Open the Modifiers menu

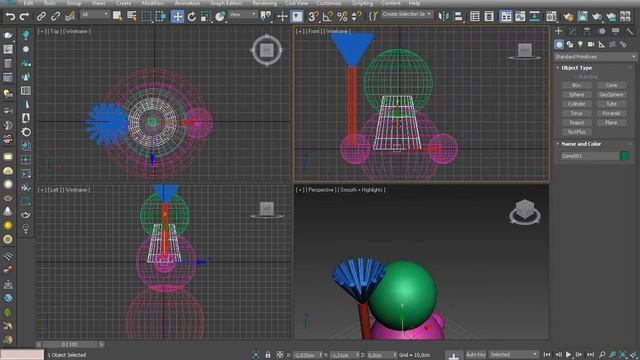153,3
